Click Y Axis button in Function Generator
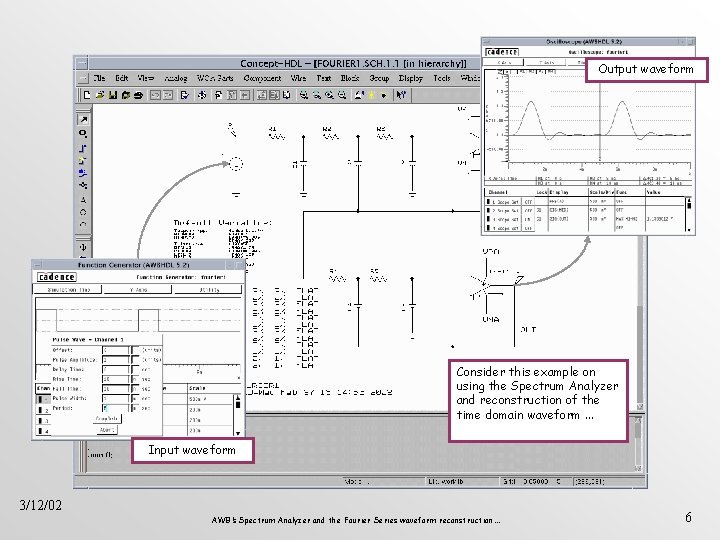The image size is (720, 540). (x=138, y=290)
